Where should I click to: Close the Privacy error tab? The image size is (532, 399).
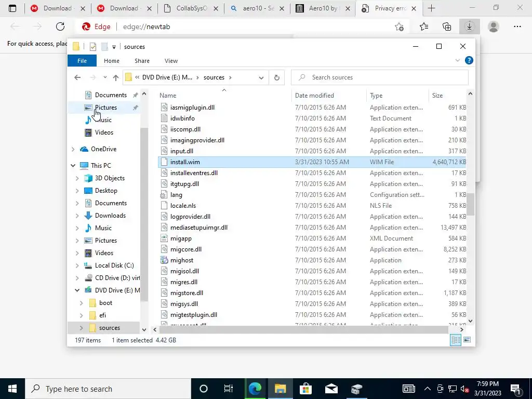pyautogui.click(x=414, y=9)
